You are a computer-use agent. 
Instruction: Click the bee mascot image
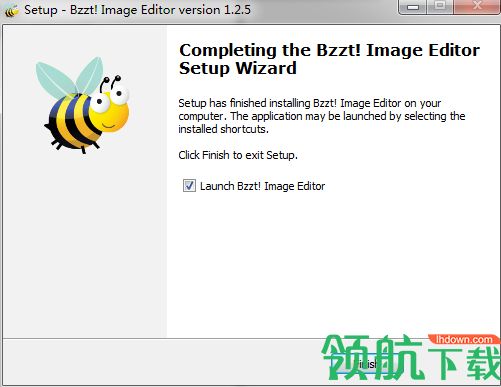[83, 105]
